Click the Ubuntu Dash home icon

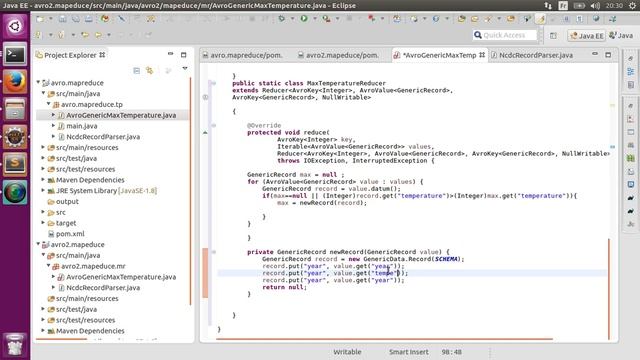coord(15,27)
